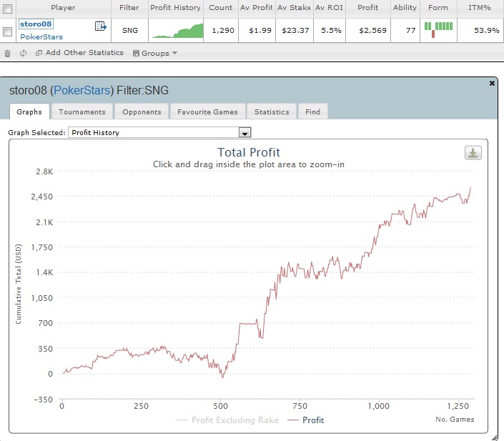Close the storo08 popup panel
Viewport: 504px width, 441px height.
click(x=492, y=84)
